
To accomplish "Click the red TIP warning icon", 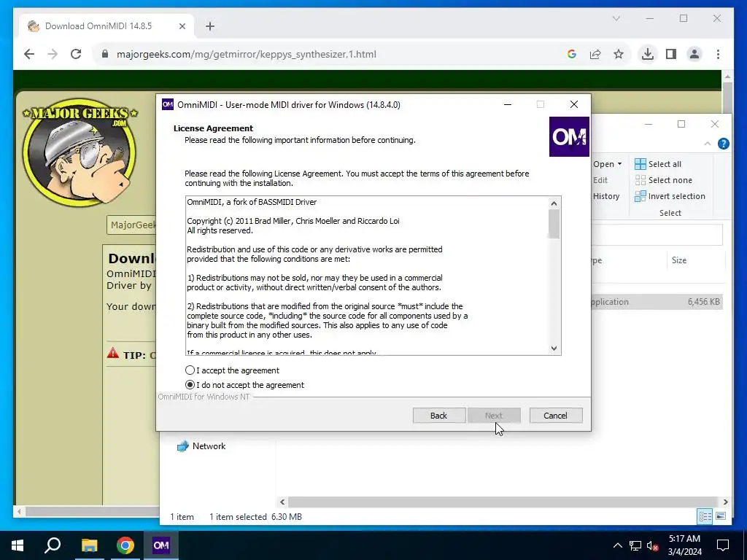I will point(113,354).
